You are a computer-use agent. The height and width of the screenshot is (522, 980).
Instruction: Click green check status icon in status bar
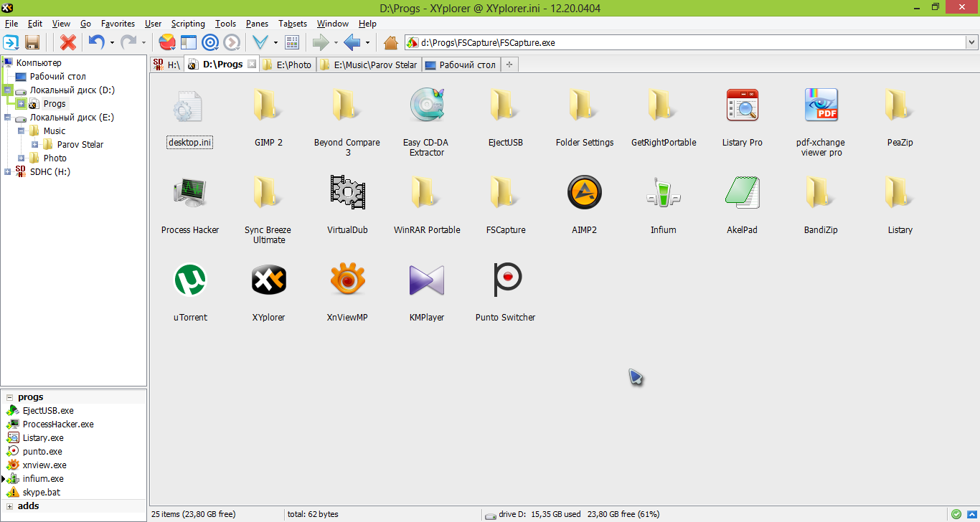click(956, 514)
